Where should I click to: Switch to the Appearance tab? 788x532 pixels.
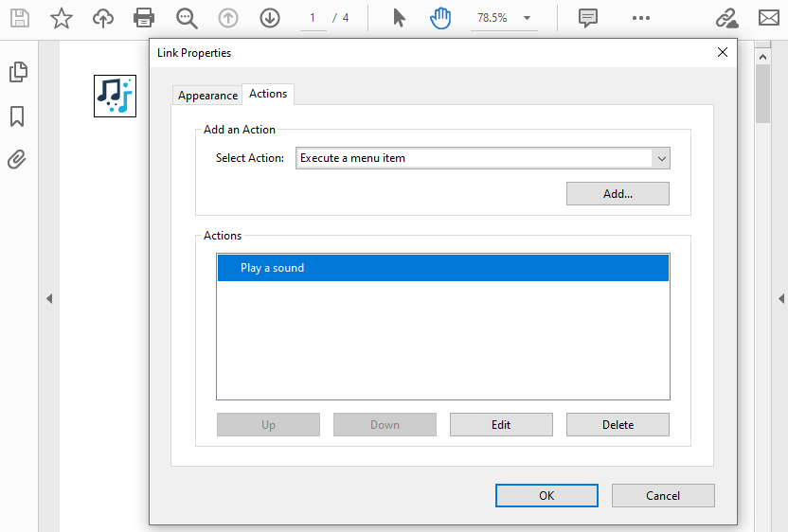point(207,96)
